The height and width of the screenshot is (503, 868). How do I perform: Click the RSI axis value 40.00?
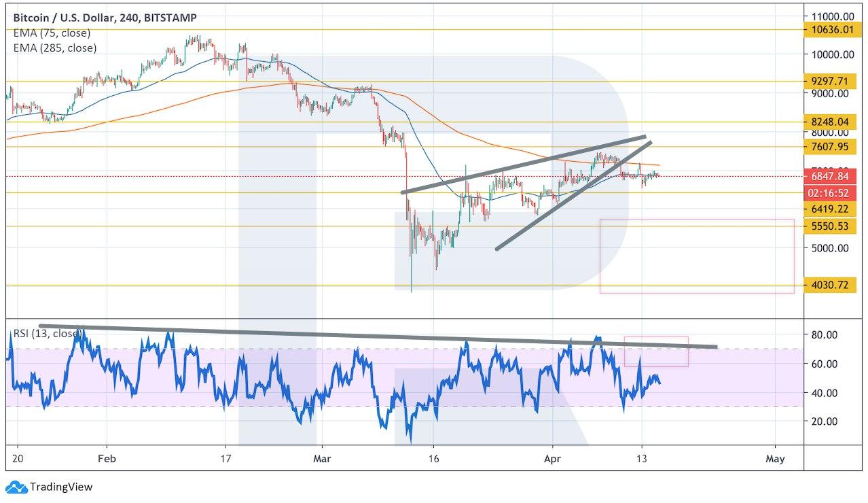(825, 393)
